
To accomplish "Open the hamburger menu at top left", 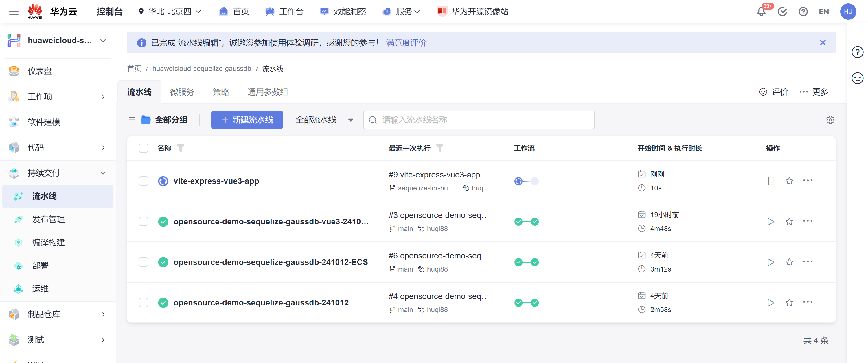I will 14,12.
